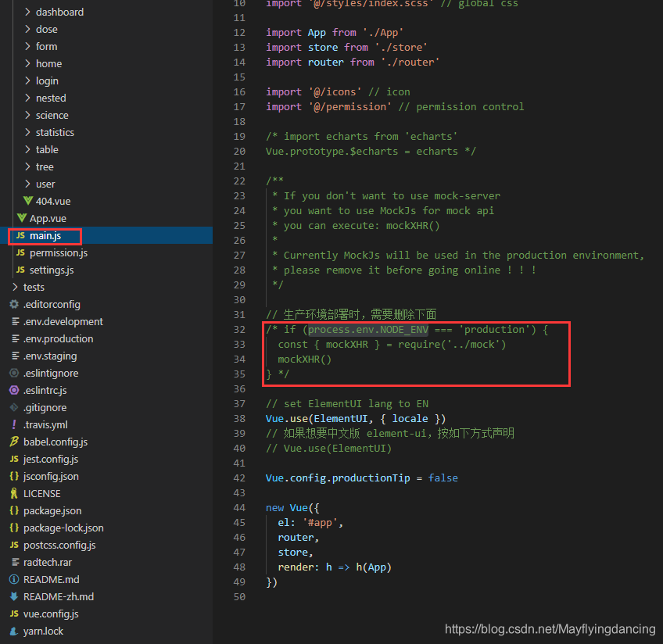Screen dimensions: 663x644
Task: Click './store' import path on line 13
Action: pos(401,48)
